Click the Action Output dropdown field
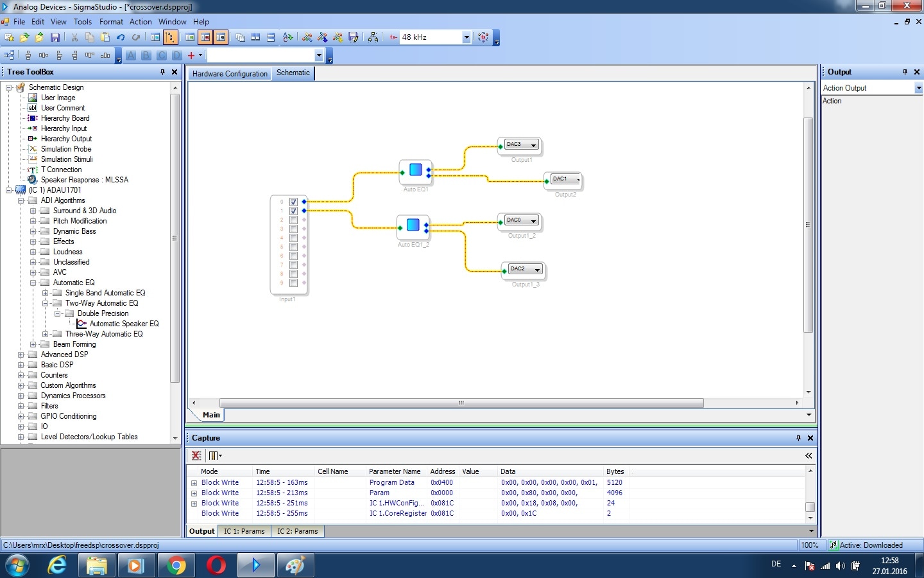The width and height of the screenshot is (924, 578). (872, 88)
